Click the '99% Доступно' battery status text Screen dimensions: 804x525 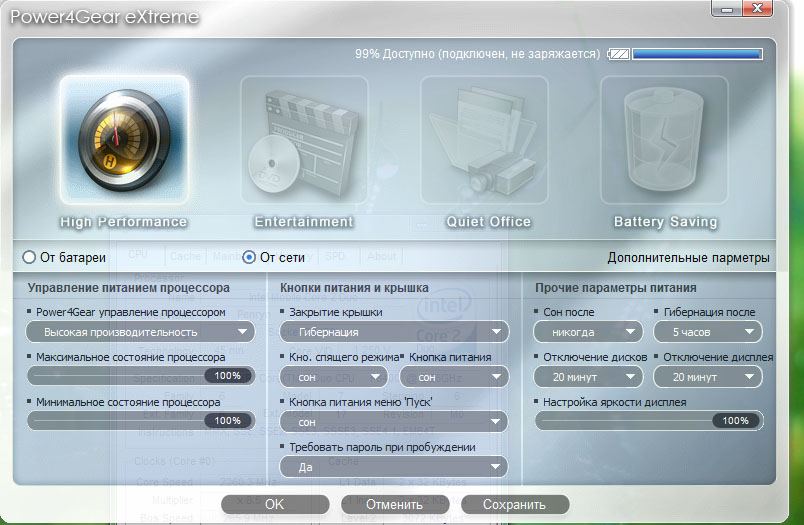(477, 54)
